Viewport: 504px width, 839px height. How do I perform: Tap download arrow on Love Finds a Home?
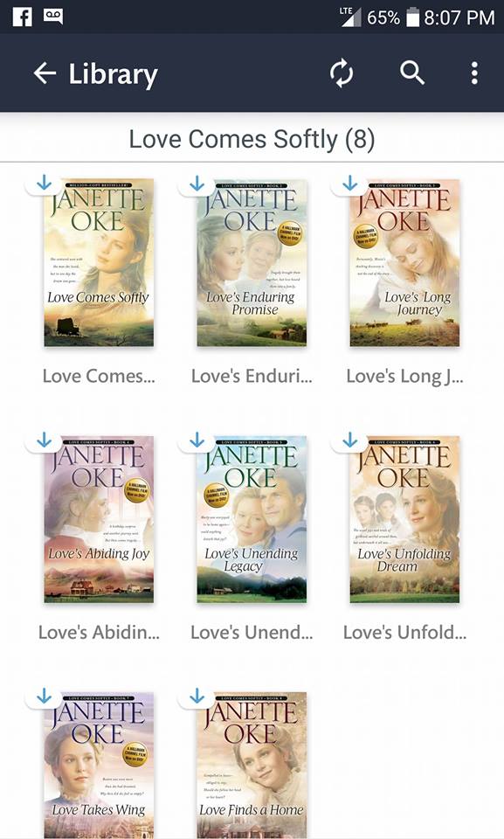pyautogui.click(x=197, y=696)
